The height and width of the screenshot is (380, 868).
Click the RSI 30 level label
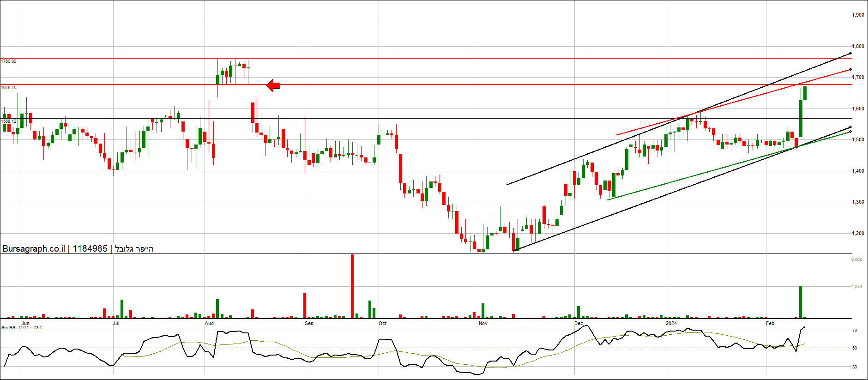click(x=855, y=367)
